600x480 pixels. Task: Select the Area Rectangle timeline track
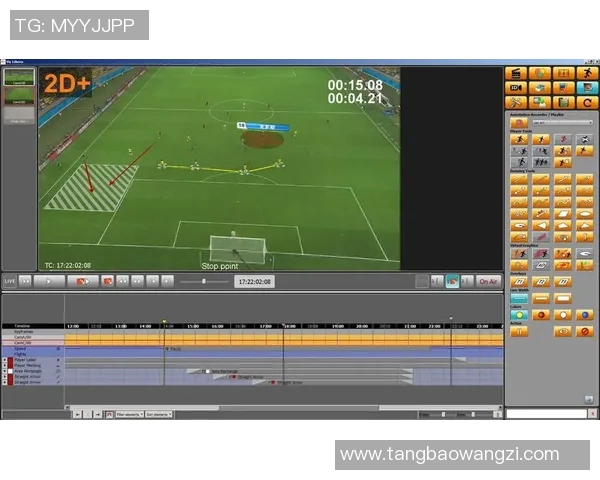[30, 370]
